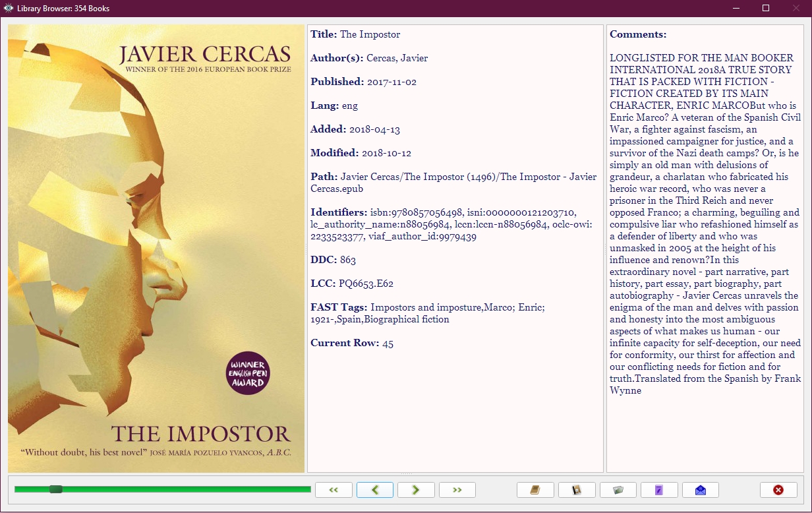Screen dimensions: 812x513
Task: Click the book position slider handle
Action: 56,489
